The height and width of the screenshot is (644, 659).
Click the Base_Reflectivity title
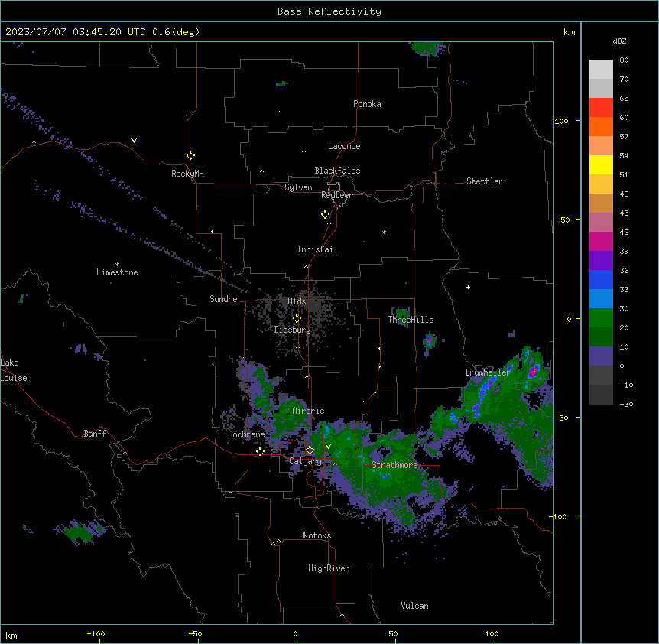coord(329,11)
